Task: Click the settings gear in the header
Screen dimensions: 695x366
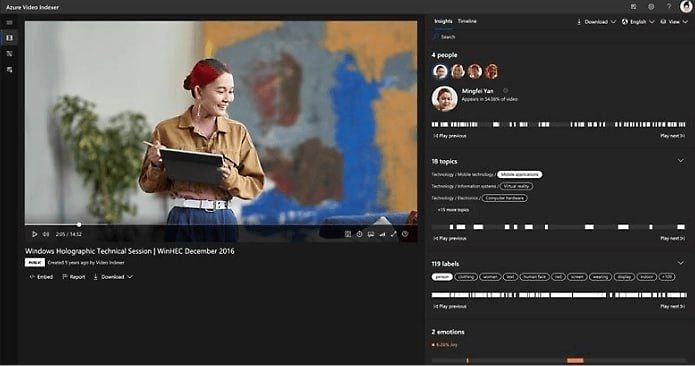Action: tap(651, 7)
